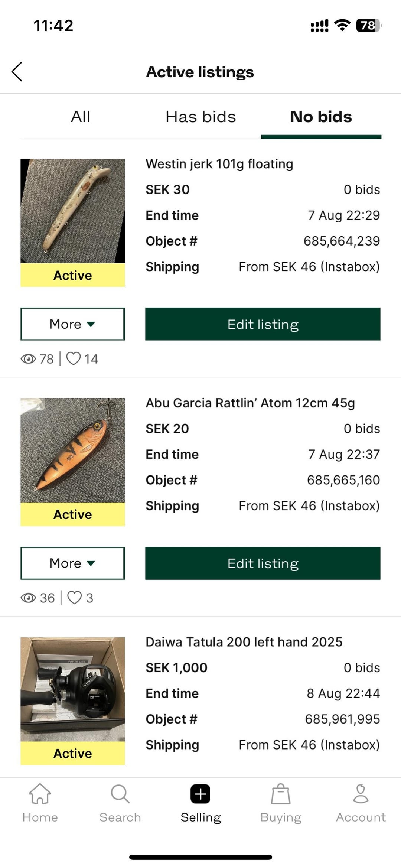Open the Buying bag icon
This screenshot has height=868, width=401.
[281, 794]
